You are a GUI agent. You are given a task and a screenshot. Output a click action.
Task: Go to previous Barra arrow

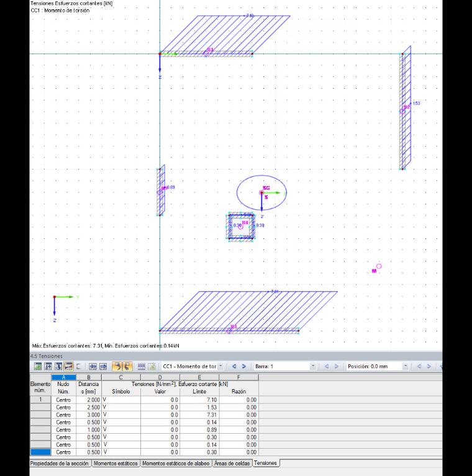pos(327,366)
